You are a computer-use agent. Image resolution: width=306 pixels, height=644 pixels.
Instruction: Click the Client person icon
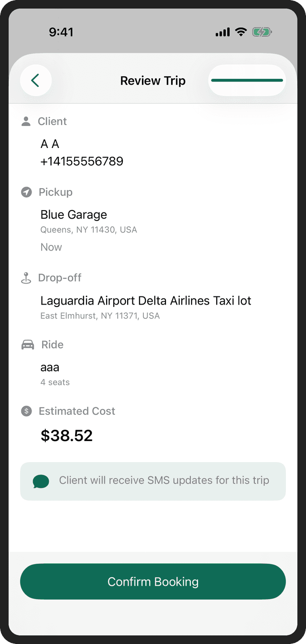[25, 121]
